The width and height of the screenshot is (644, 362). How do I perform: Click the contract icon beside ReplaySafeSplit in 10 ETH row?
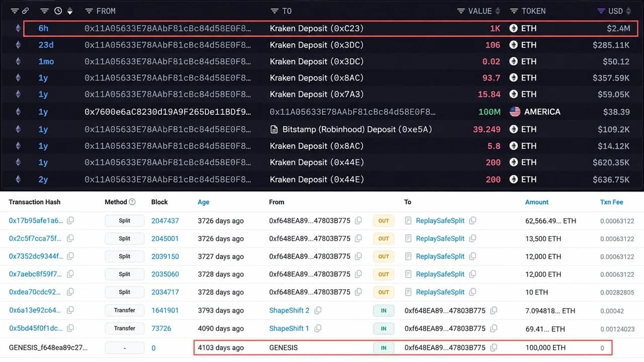click(x=409, y=292)
